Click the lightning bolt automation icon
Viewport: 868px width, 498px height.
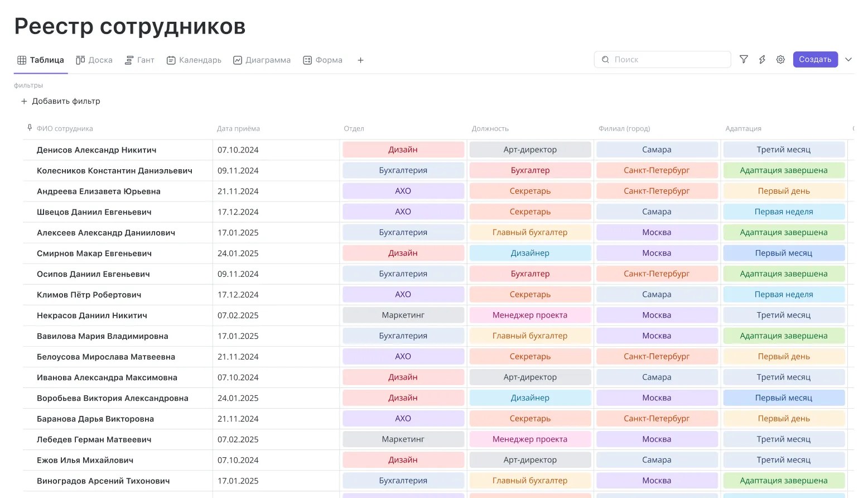762,59
